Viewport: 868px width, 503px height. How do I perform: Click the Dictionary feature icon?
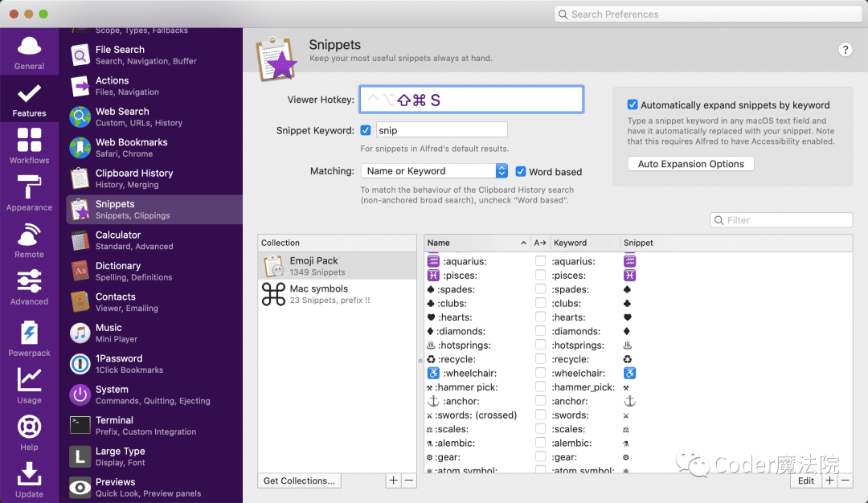[80, 271]
